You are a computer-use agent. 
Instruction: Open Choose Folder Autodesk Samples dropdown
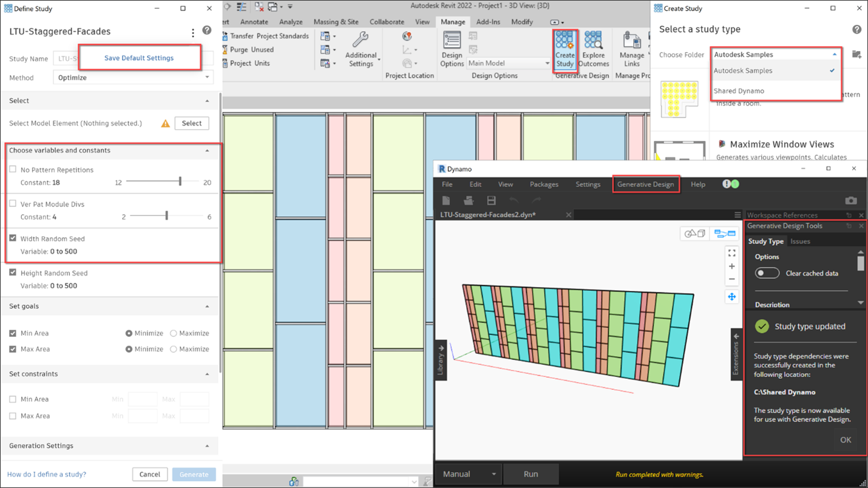(x=776, y=55)
